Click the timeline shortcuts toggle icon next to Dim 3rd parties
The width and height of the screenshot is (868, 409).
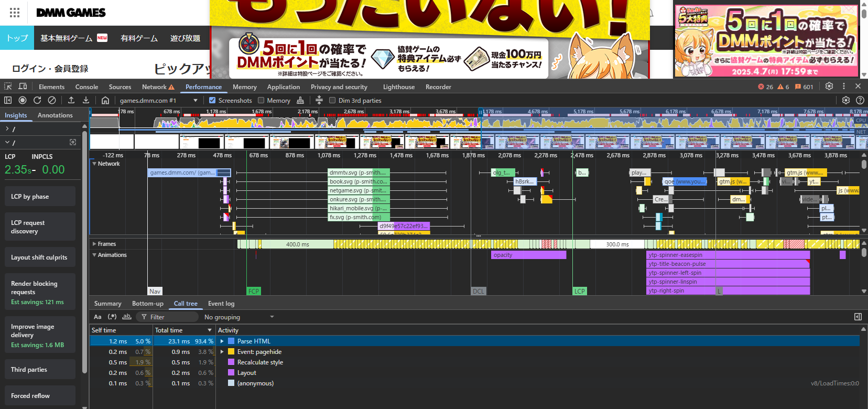pyautogui.click(x=319, y=100)
